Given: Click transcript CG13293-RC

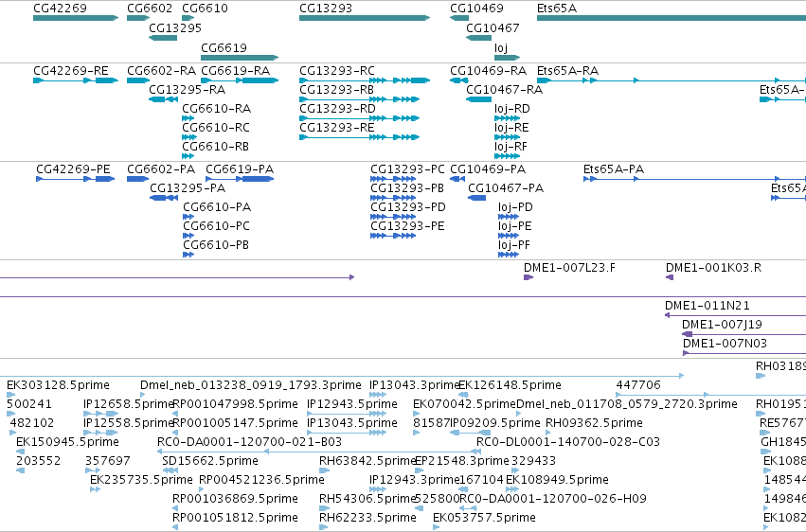Looking at the screenshot, I should click(365, 80).
